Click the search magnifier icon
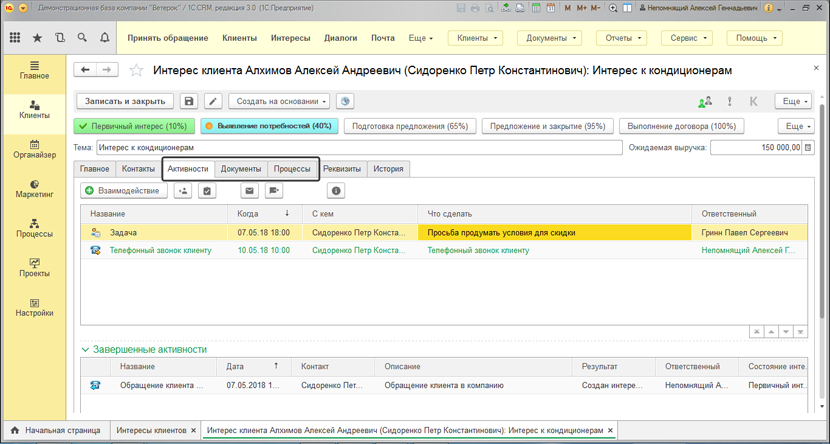 83,39
